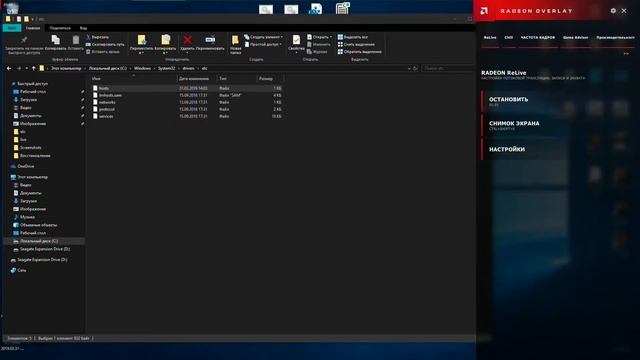Switch to the ЧАСТОТА КАДРОВ tab
This screenshot has width=640, height=360.
pos(538,38)
